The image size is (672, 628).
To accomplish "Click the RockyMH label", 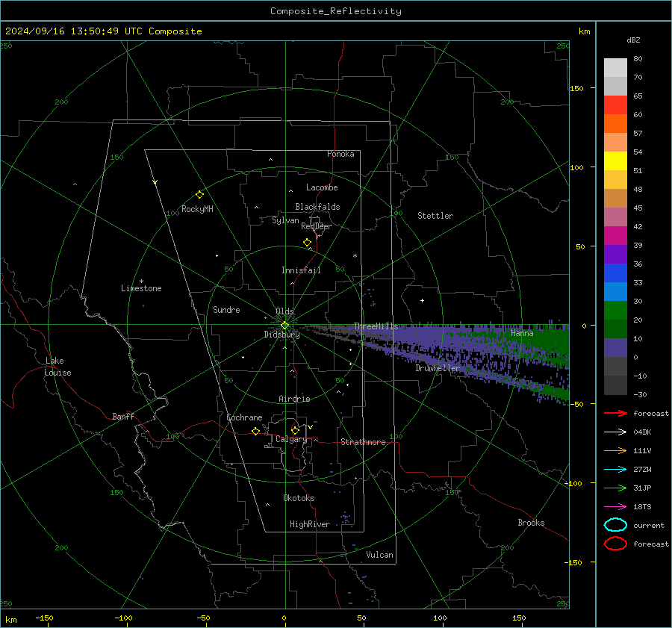I will point(197,209).
